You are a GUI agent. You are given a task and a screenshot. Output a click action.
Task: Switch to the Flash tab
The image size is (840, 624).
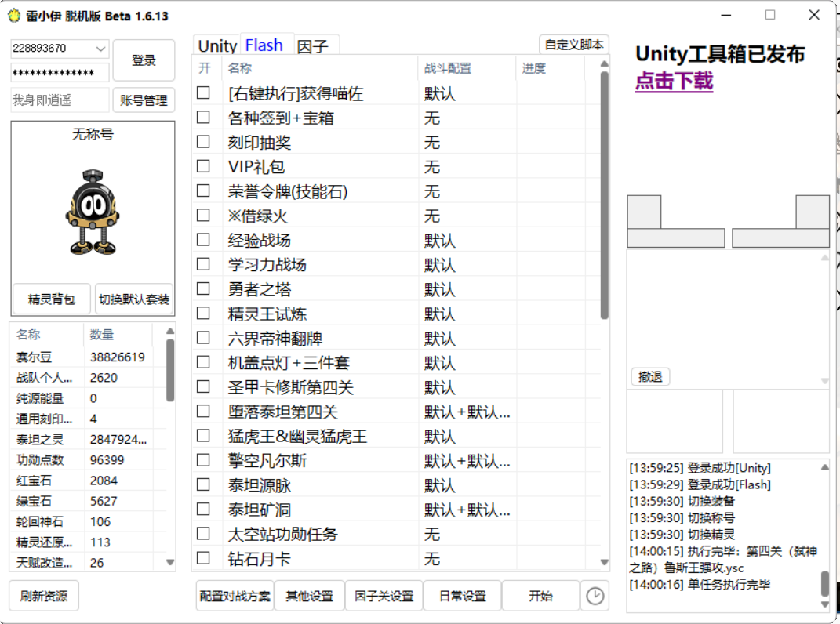pos(265,45)
